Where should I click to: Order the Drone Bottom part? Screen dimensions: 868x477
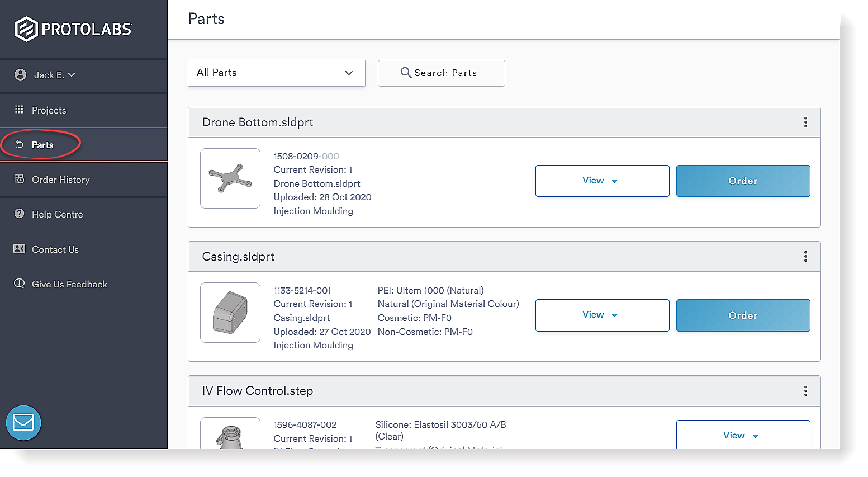[x=743, y=181]
